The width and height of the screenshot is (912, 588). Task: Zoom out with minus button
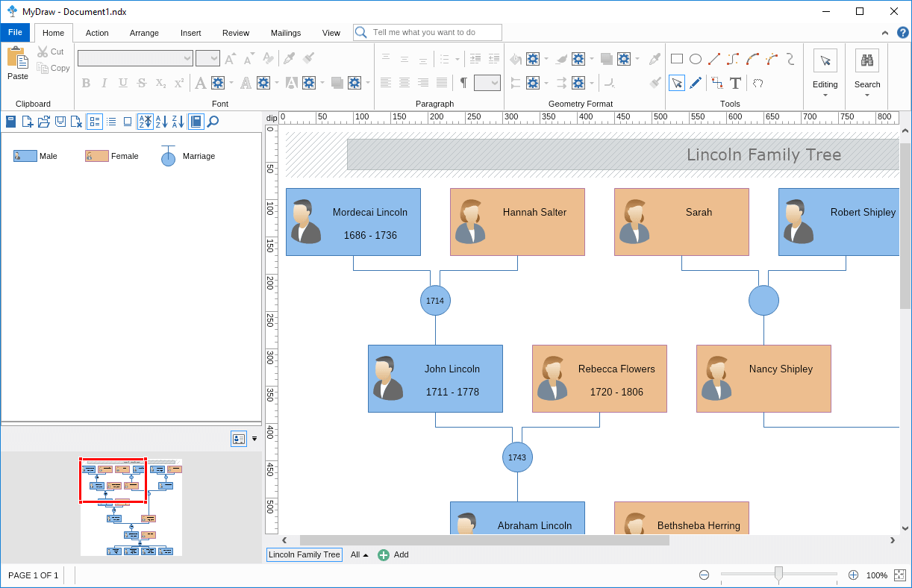(x=704, y=575)
